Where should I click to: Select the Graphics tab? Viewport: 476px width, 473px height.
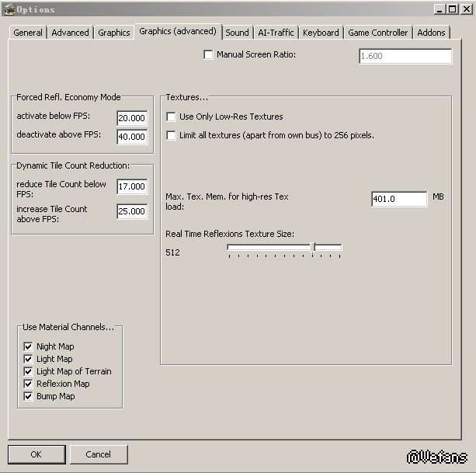point(114,33)
